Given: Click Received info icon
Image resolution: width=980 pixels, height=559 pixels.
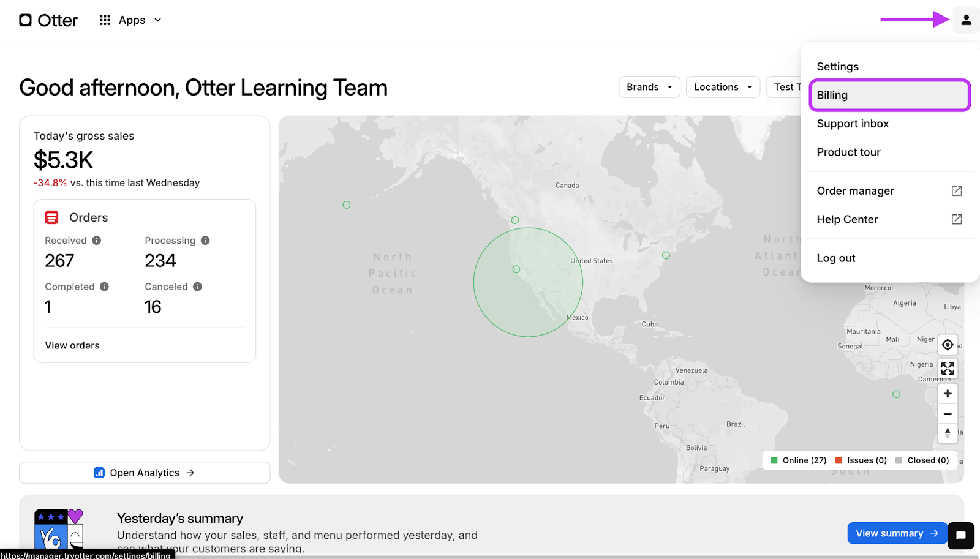Looking at the screenshot, I should (x=97, y=241).
